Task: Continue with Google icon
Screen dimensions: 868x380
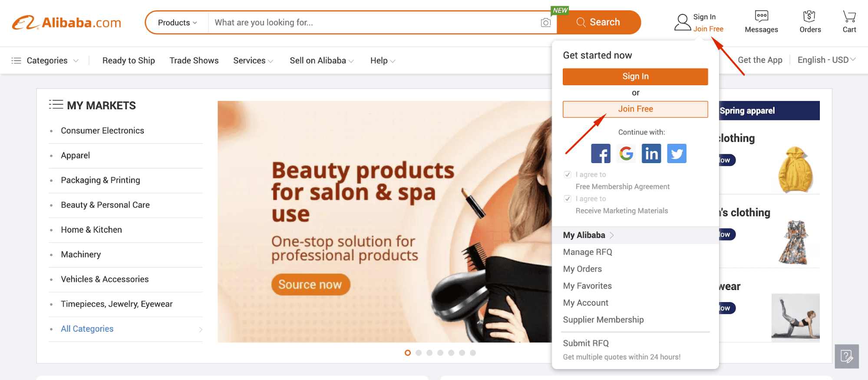Action: pos(626,153)
